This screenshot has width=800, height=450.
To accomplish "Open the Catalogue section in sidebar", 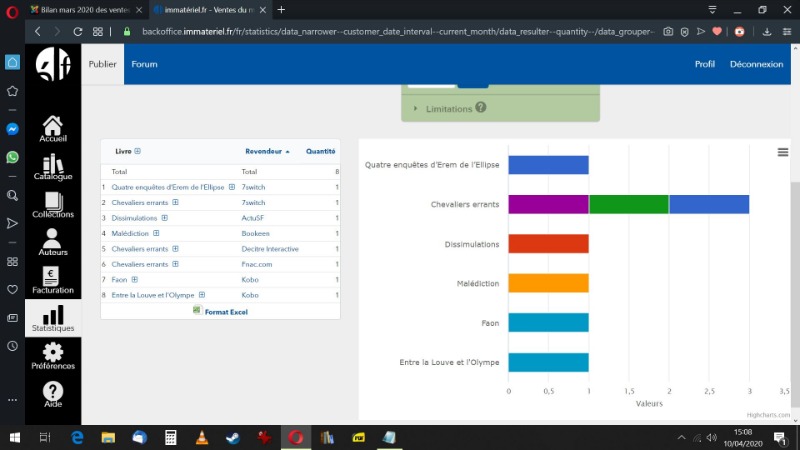I will coord(53,168).
